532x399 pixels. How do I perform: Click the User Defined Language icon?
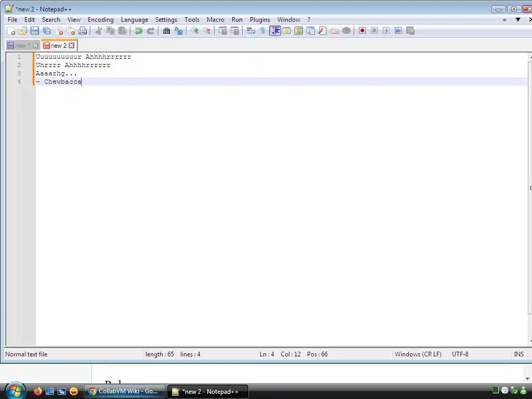pos(287,31)
